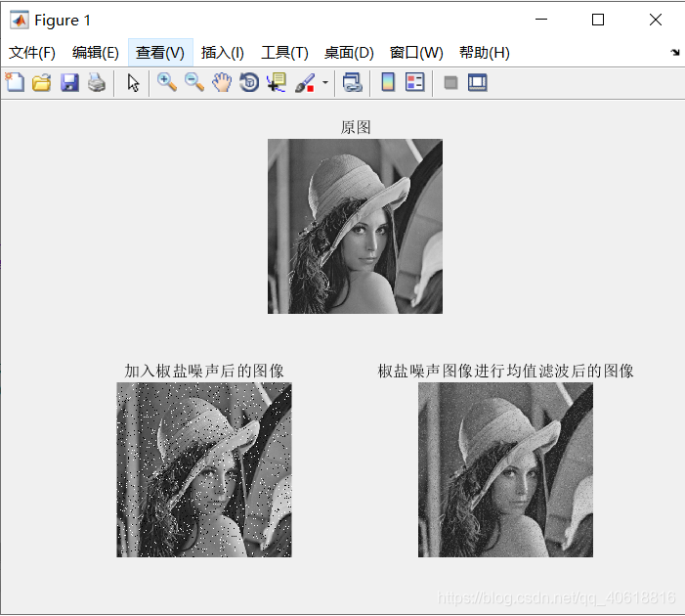
Task: Select the Brush/Select Data tool
Action: (305, 82)
